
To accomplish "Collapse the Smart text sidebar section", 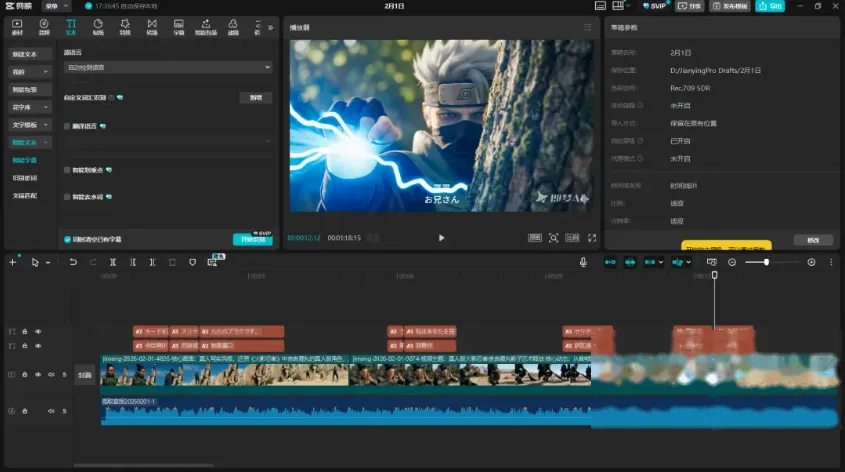I will (30, 143).
